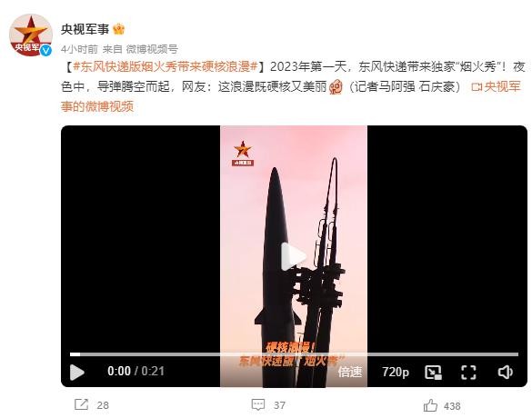The image size is (532, 418).
Task: Click the play button in the video controls
Action: pyautogui.click(x=77, y=372)
